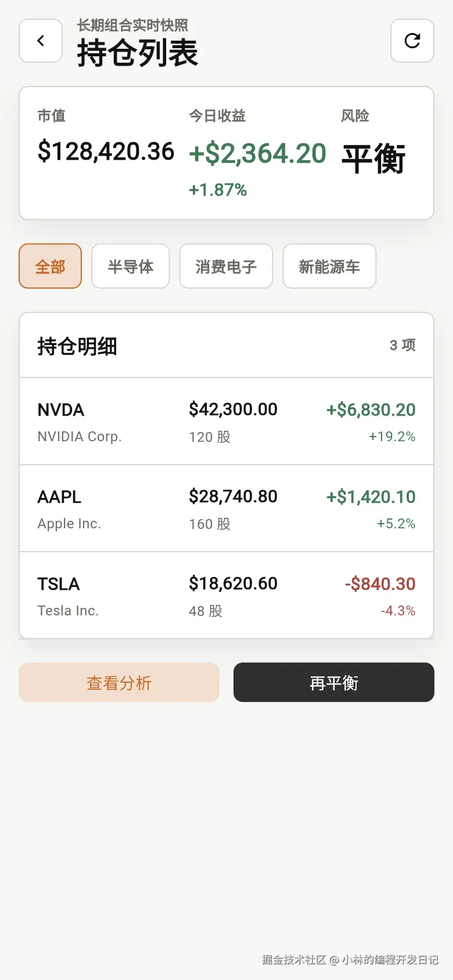453x980 pixels.
Task: Click the 持仓列表 page title
Action: (x=138, y=53)
